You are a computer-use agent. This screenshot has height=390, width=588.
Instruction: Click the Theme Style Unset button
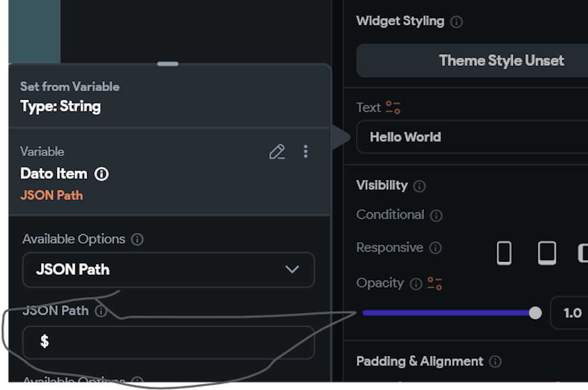click(x=501, y=61)
